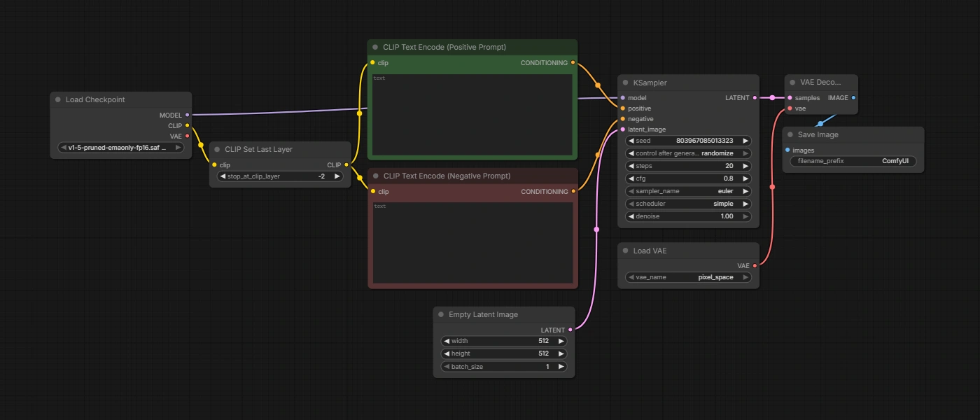Select previous sampler_name with left arrow
The width and height of the screenshot is (980, 420).
tap(631, 191)
